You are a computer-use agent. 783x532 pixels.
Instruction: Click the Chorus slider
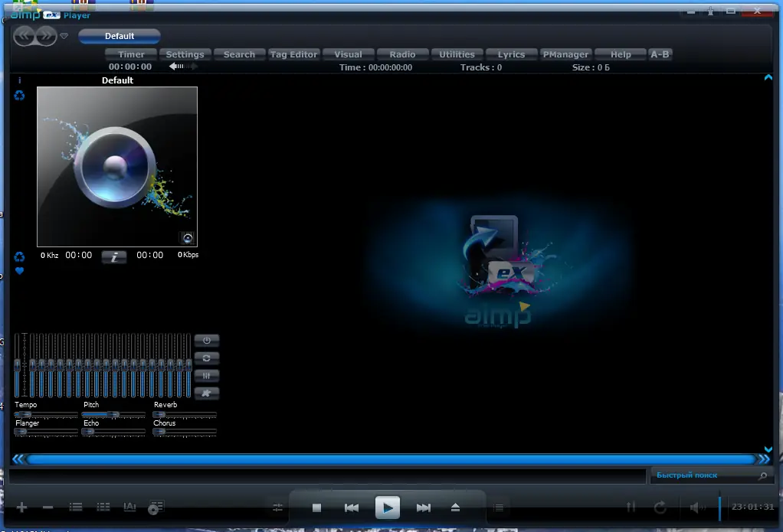[185, 432]
